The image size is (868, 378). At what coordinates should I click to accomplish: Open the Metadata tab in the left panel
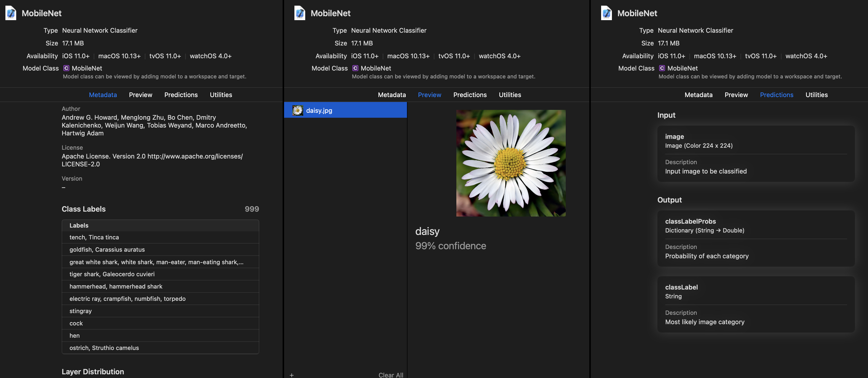point(103,95)
